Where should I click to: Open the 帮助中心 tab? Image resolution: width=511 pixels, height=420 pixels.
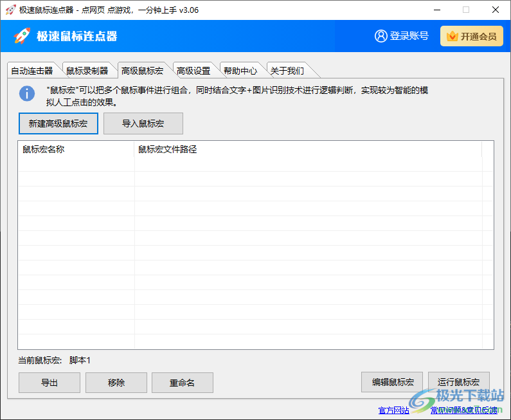point(240,71)
